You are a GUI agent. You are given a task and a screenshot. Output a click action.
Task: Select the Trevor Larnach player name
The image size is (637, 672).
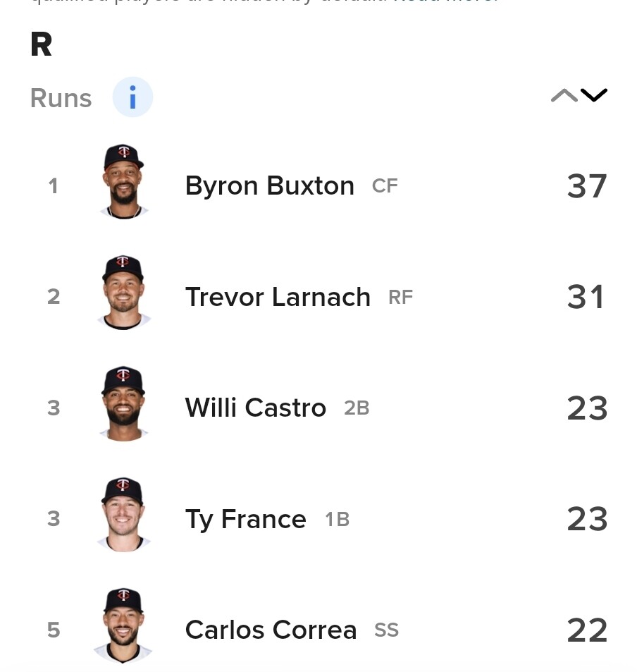coord(278,297)
